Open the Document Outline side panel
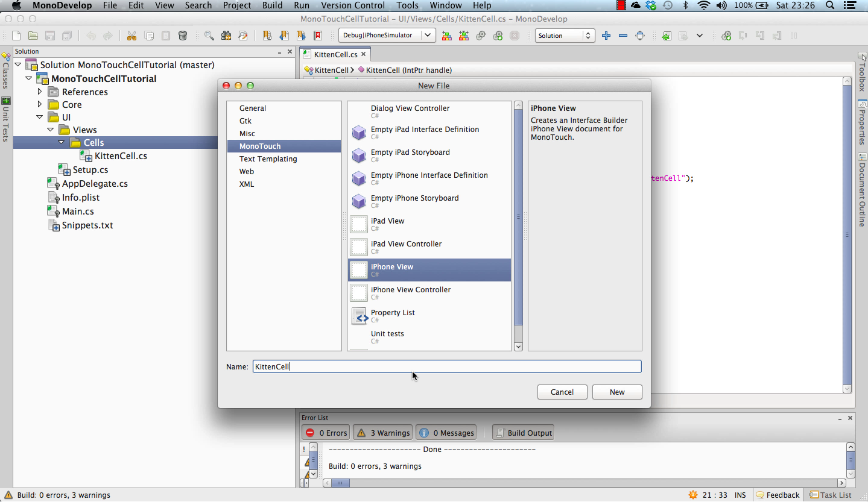 (862, 190)
